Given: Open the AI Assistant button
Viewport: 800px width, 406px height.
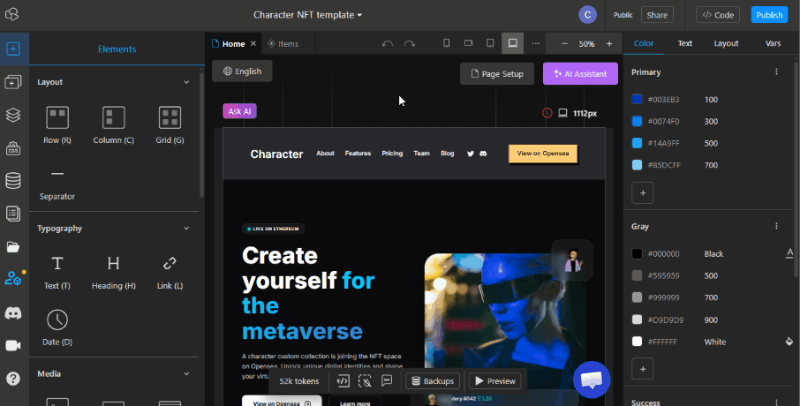Looking at the screenshot, I should pos(580,74).
